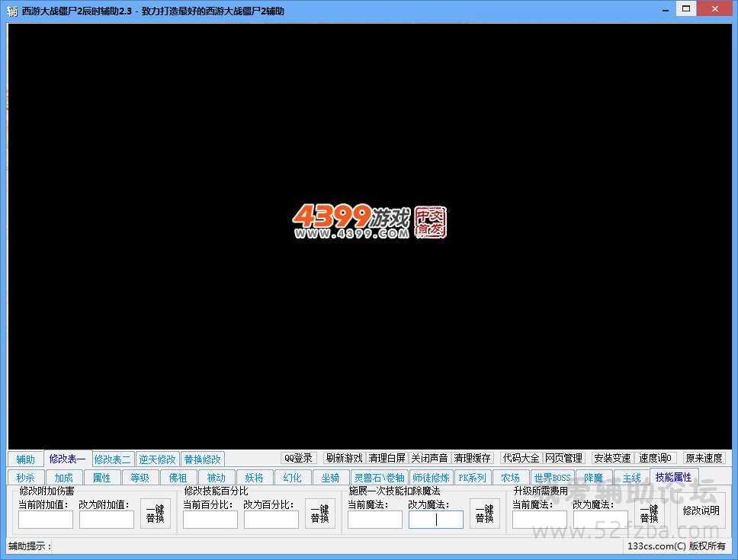
Task: Open the PK系列 sub-tab
Action: click(x=473, y=478)
